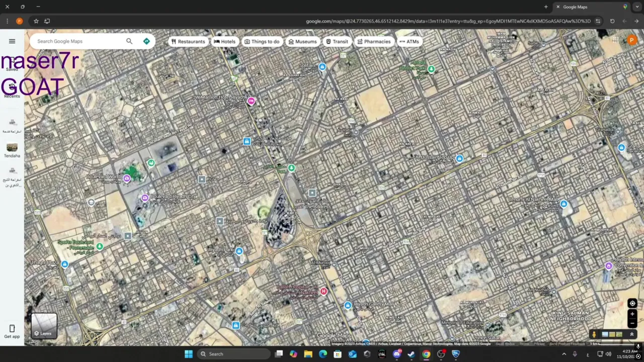
Task: Click the browser address bar URL
Action: point(448,21)
